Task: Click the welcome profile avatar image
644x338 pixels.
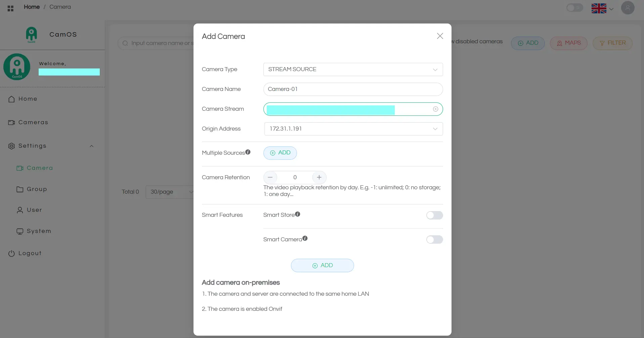Action: (x=17, y=67)
